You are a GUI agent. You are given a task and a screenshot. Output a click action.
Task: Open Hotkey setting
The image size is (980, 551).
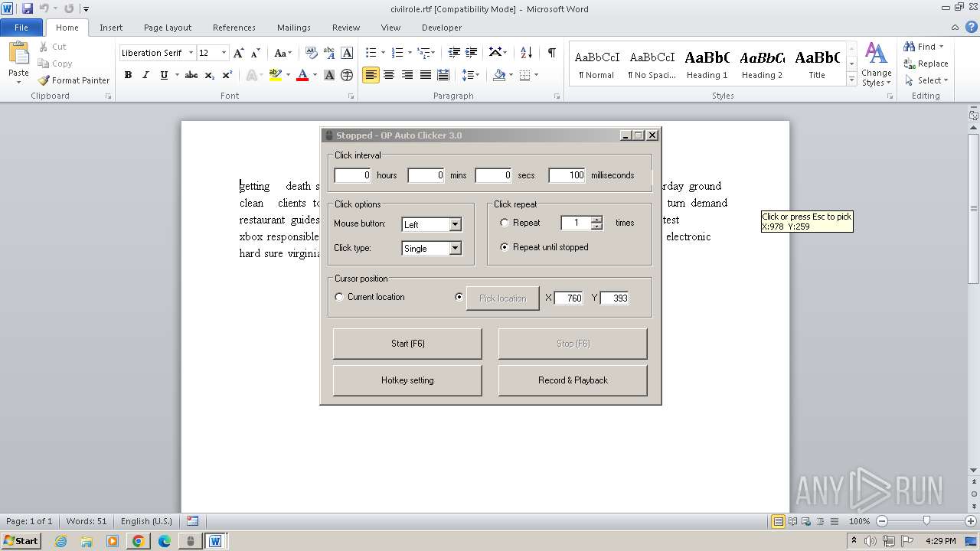(407, 380)
